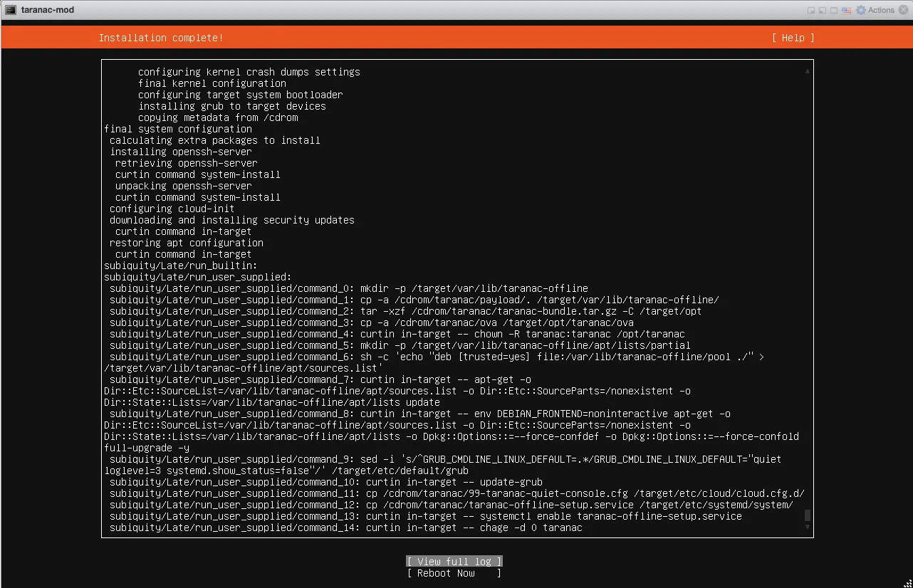
Task: Click 'installing grub to target devices' line
Action: (x=232, y=106)
